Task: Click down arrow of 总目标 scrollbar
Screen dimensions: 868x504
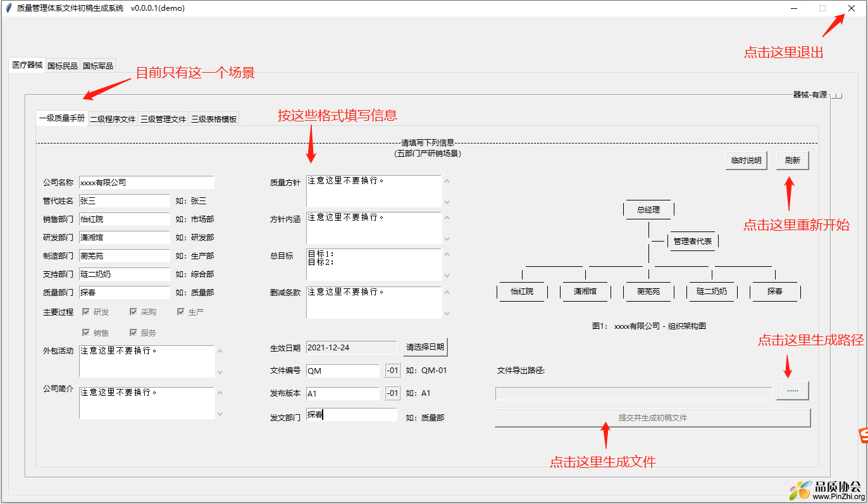Action: (x=447, y=275)
